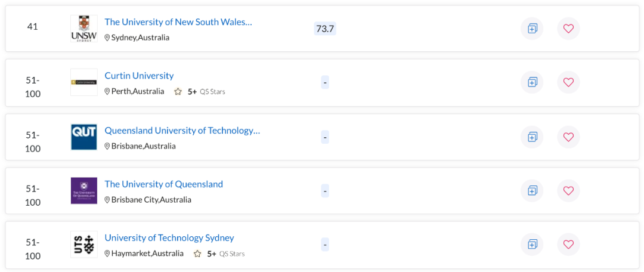Open Queensland University of Technology page
The height and width of the screenshot is (272, 644).
(182, 130)
